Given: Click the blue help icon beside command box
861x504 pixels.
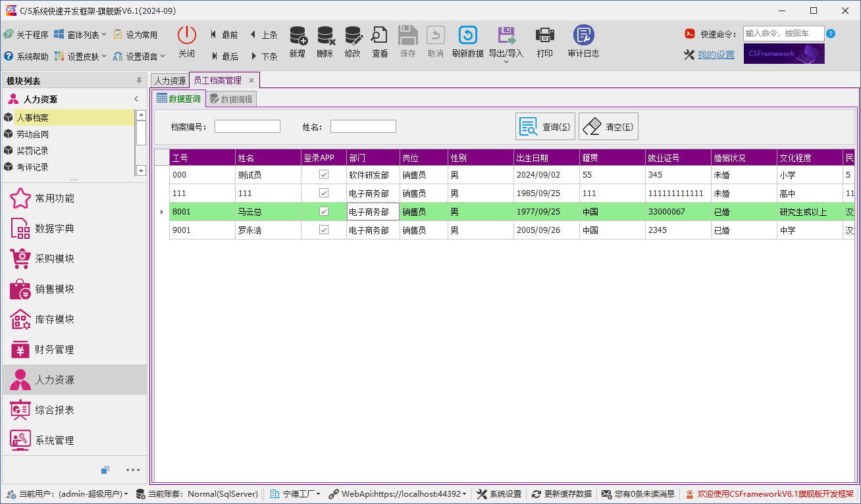Looking at the screenshot, I should tap(831, 34).
